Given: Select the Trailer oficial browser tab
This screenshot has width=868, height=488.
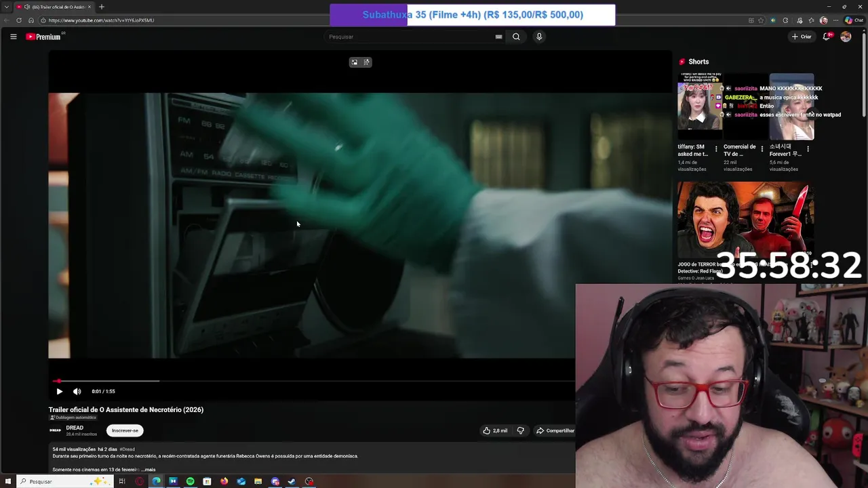Looking at the screenshot, I should tap(54, 7).
